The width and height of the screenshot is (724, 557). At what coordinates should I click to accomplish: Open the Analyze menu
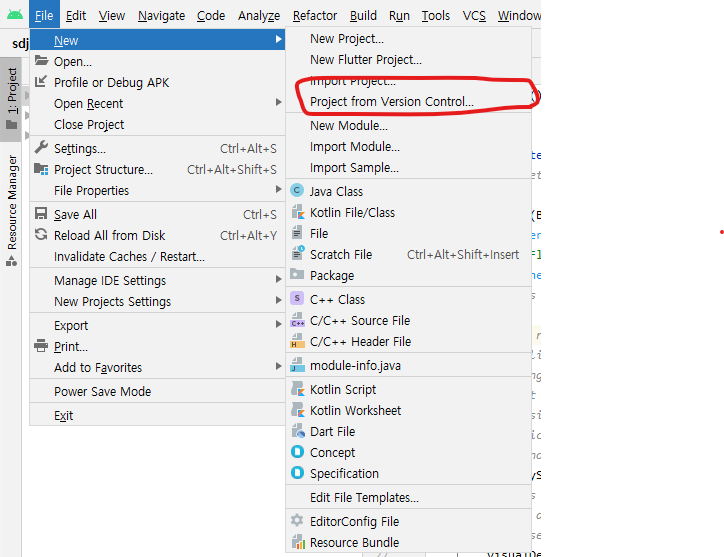tap(259, 16)
